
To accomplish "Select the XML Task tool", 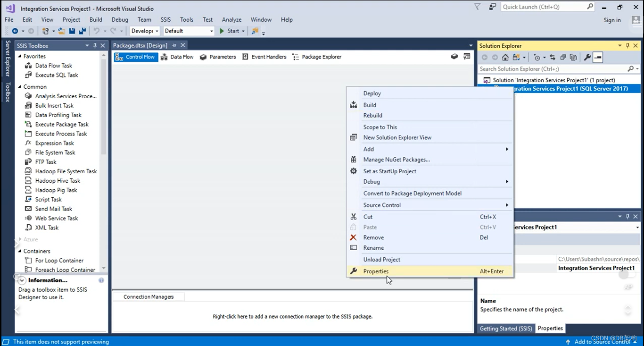I will tap(46, 227).
